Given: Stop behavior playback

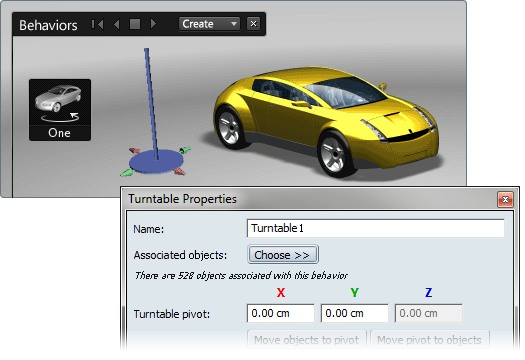Looking at the screenshot, I should (x=135, y=24).
